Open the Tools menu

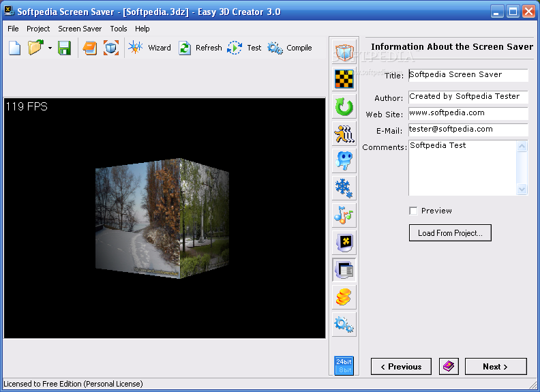click(119, 29)
